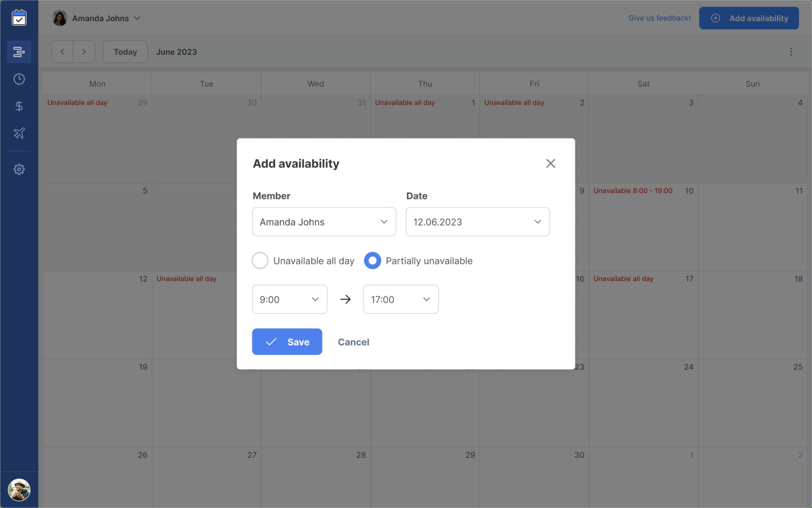The image size is (812, 508).
Task: Open the dollar sign billing icon
Action: 19,106
